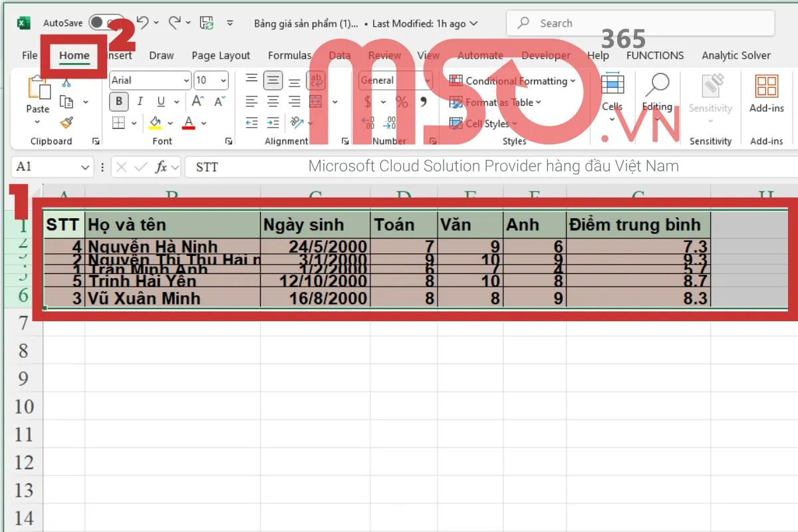This screenshot has width=798, height=532.
Task: Click the Align Left icon
Action: click(x=251, y=102)
